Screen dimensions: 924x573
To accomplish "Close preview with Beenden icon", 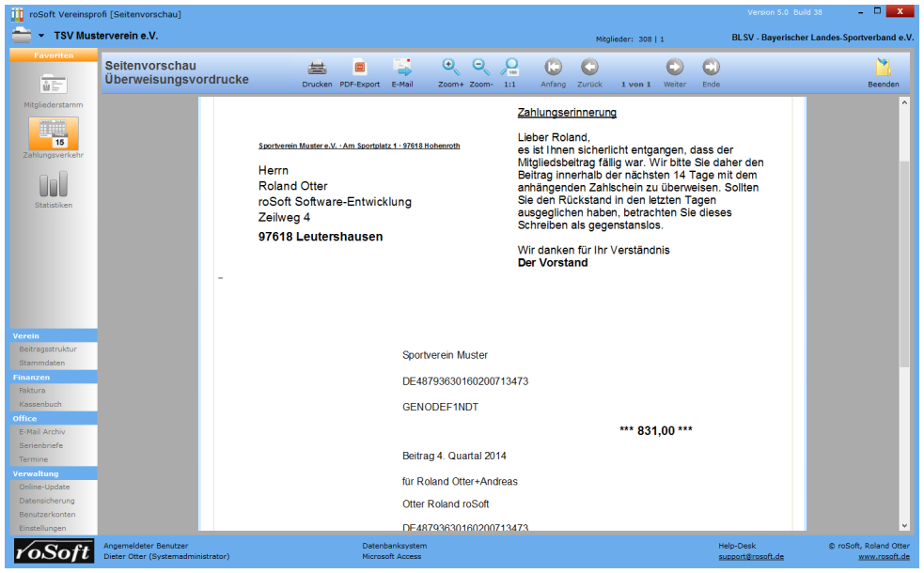I will 883,68.
